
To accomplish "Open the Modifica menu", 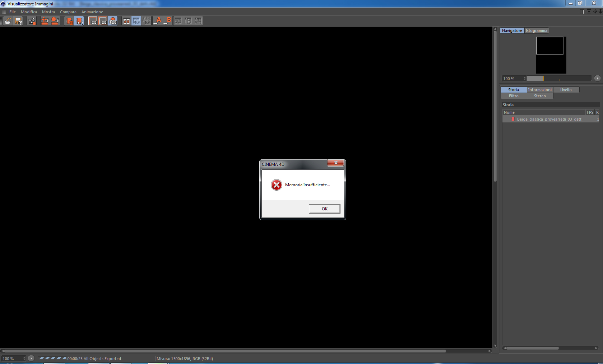I will [x=29, y=12].
